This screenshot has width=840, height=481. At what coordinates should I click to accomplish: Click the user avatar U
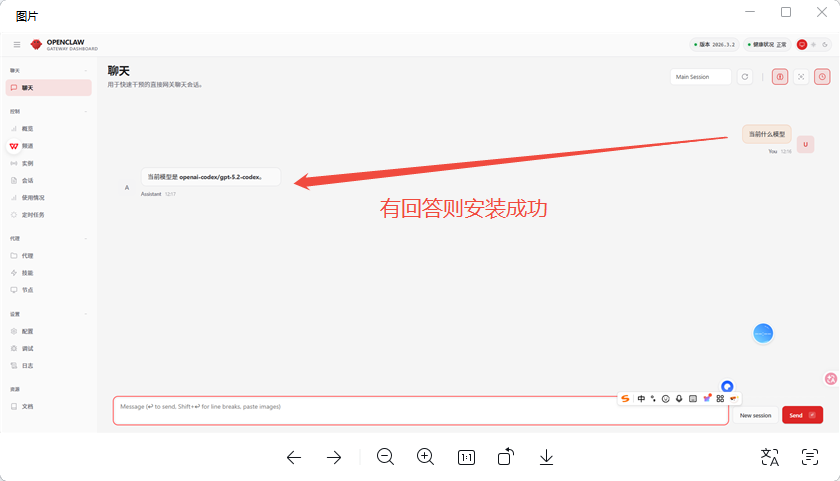[805, 144]
